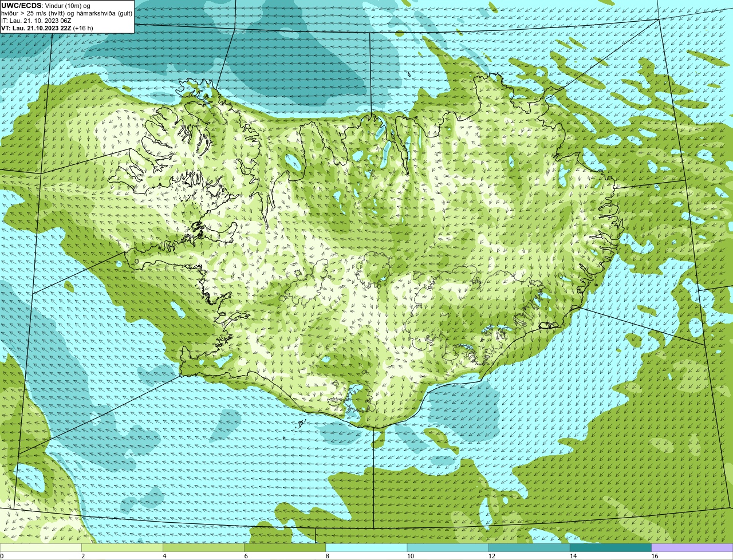
Task: Select the 'IT: Lau. 21. 10. 2023 06Z' line
Action: [36, 21]
